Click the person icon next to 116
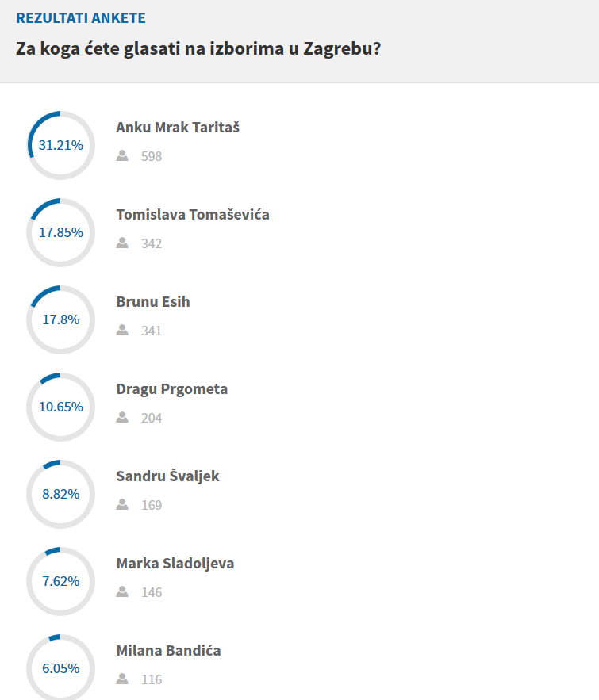 pyautogui.click(x=122, y=679)
